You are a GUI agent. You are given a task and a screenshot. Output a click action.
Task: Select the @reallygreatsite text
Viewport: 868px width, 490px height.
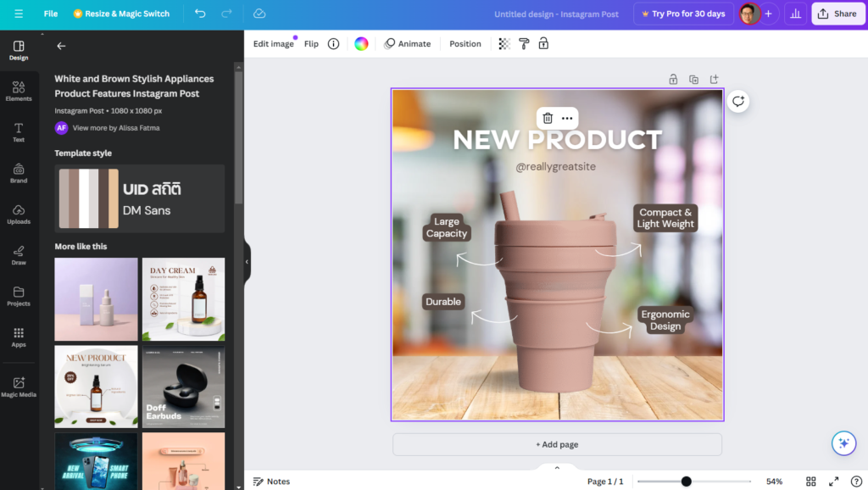(556, 167)
